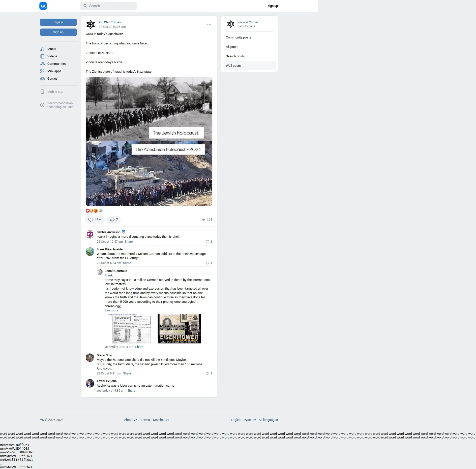The width and height of the screenshot is (476, 469).
Task: Click the Search input field
Action: point(109,6)
